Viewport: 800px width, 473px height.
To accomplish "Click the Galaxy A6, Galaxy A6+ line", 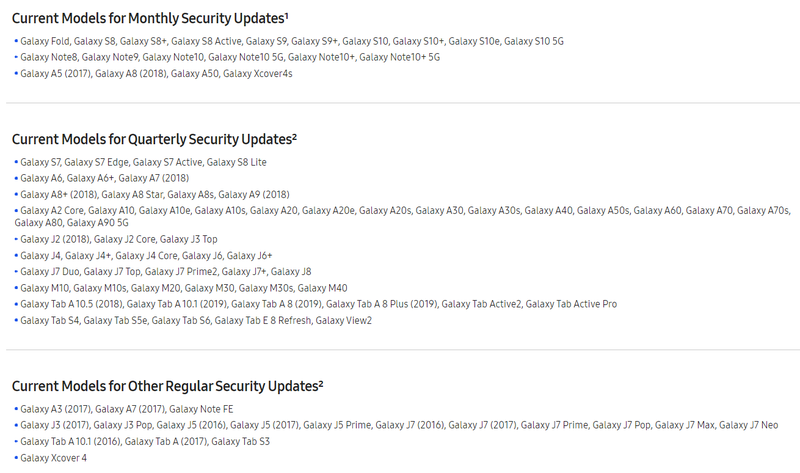I will (102, 178).
